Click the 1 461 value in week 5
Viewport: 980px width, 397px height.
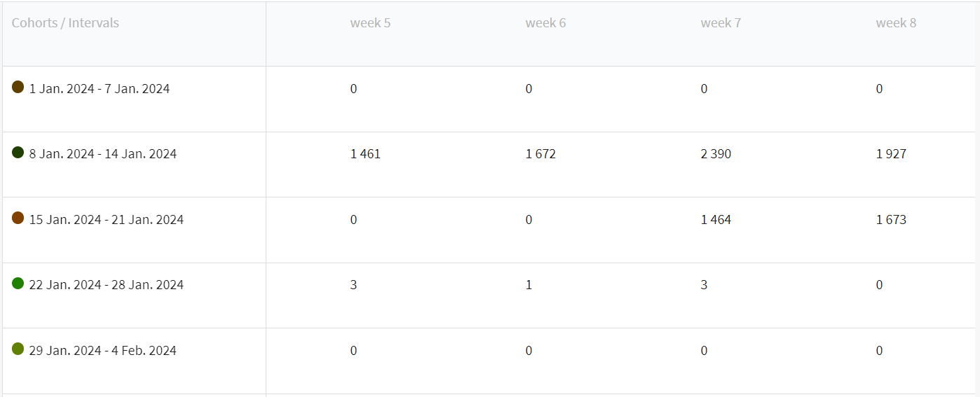pos(365,154)
